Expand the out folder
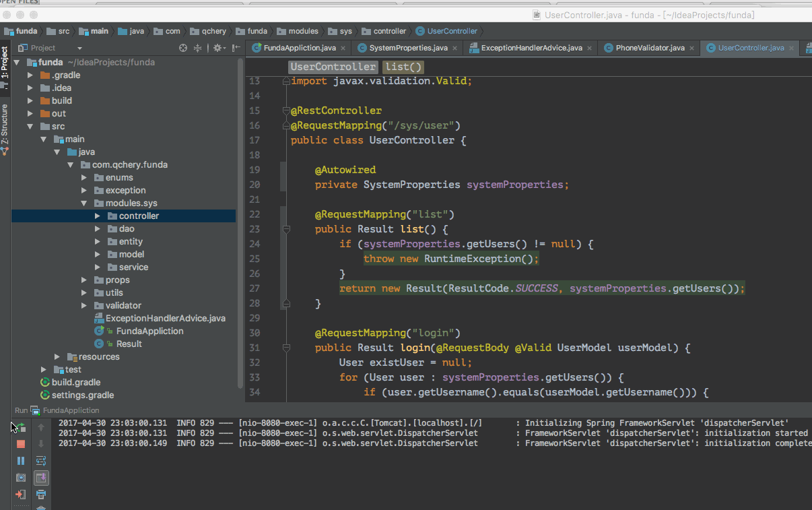 pyautogui.click(x=30, y=113)
